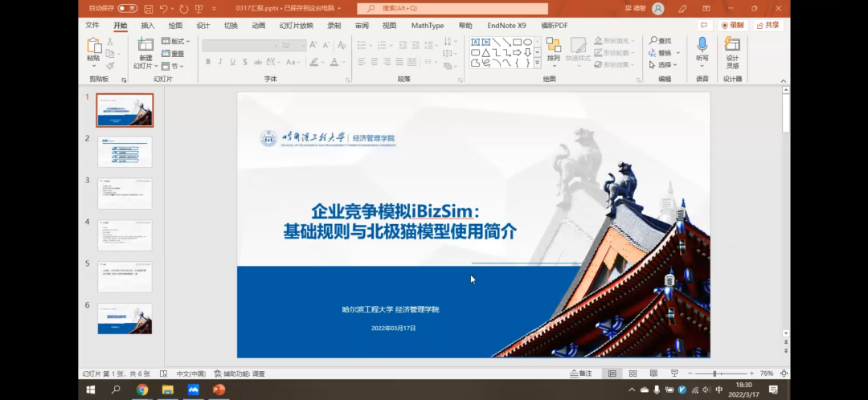Open Chrome from the taskbar
868x400 pixels.
142,390
